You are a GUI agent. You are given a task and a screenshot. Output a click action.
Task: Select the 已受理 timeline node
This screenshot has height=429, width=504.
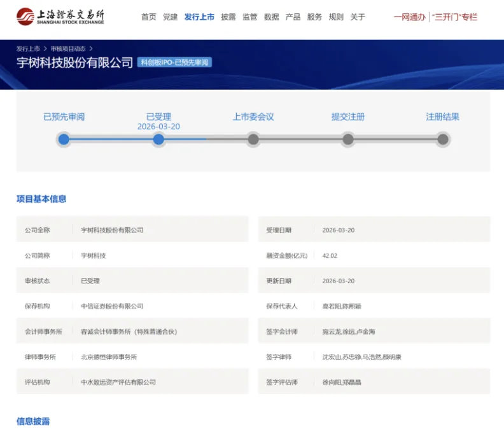tap(158, 139)
